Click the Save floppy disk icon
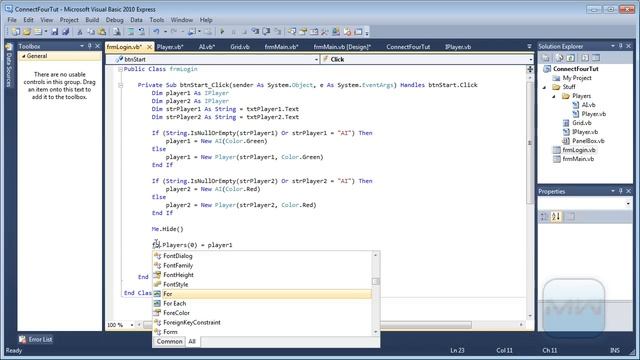 point(55,31)
